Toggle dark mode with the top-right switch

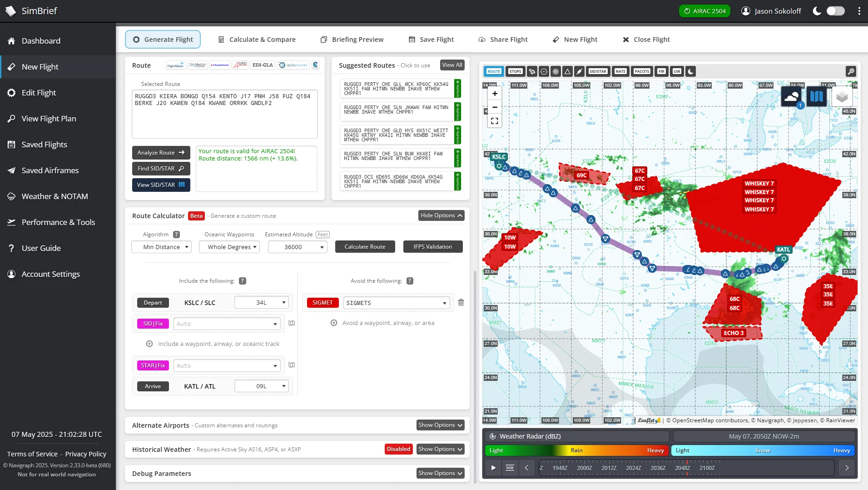[x=835, y=11]
